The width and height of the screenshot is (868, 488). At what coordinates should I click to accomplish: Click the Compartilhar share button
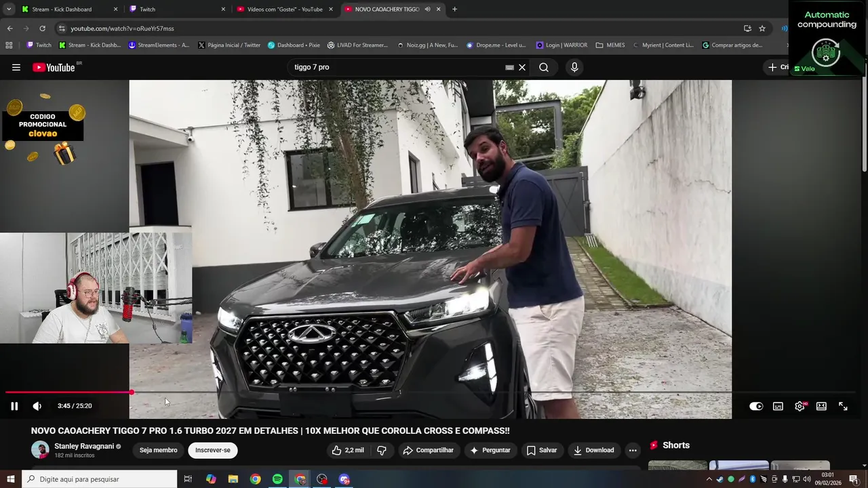(x=428, y=450)
